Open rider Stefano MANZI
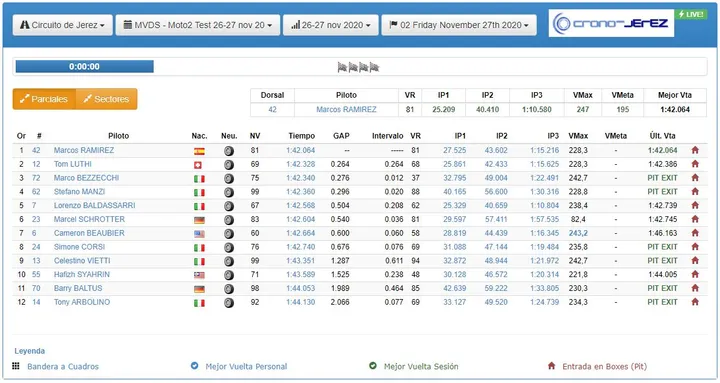Image resolution: width=720 pixels, height=383 pixels. click(x=79, y=192)
